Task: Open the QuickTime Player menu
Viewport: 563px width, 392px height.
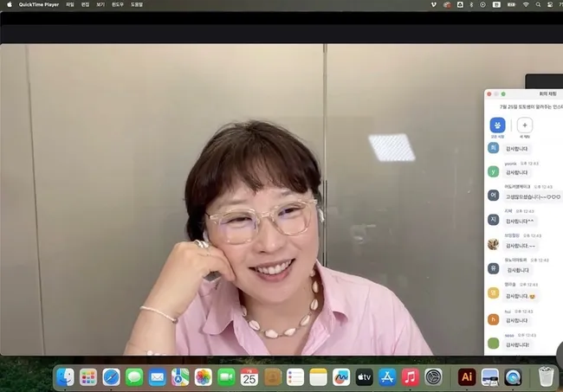Action: click(39, 4)
